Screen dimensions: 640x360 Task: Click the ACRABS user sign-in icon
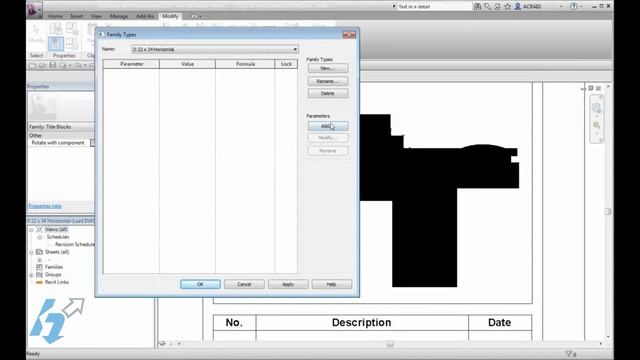coord(518,7)
